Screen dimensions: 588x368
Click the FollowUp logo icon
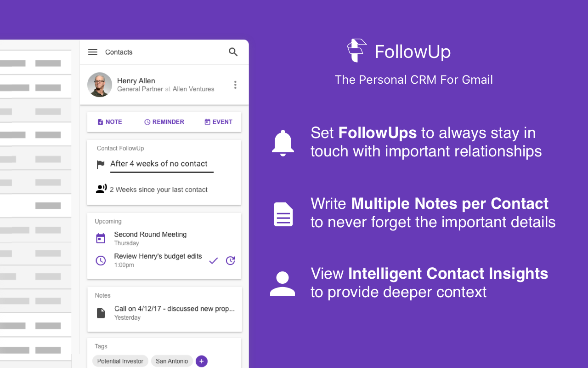pyautogui.click(x=357, y=51)
